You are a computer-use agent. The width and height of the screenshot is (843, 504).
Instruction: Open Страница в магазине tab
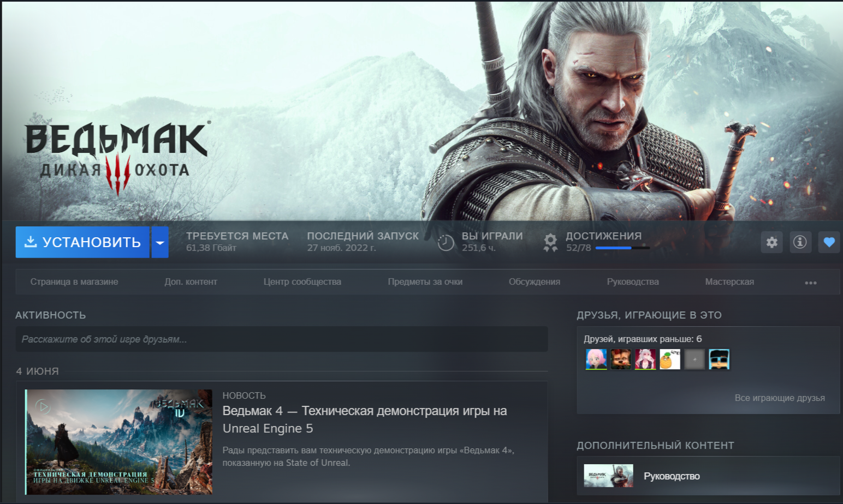(x=74, y=282)
